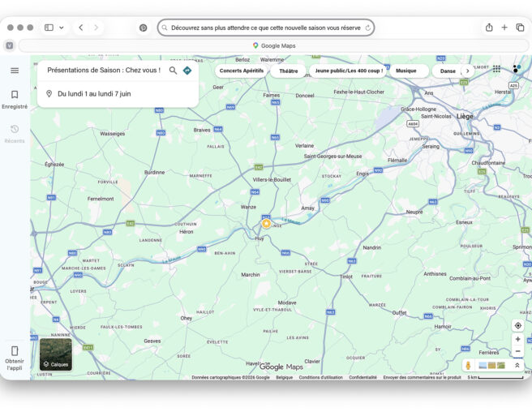Click the Conditions d'utilisation link
Screen dimensions: 532x412
[320, 377]
